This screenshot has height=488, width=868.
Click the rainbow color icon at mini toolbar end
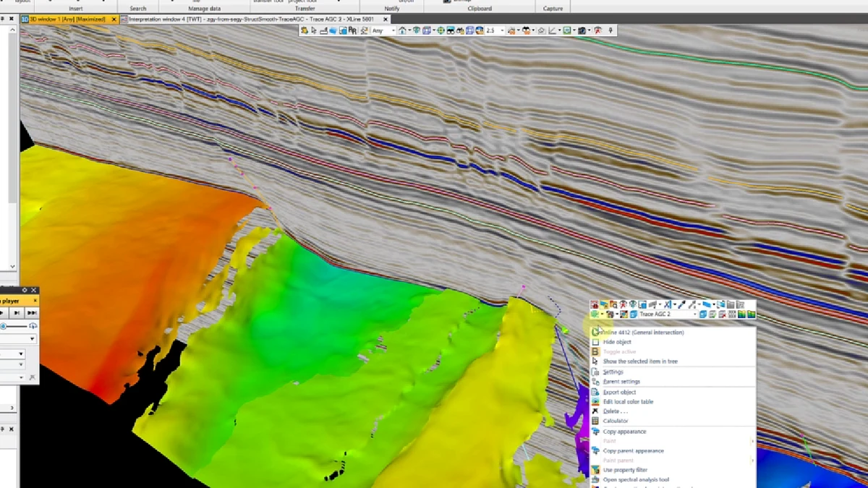tap(751, 314)
